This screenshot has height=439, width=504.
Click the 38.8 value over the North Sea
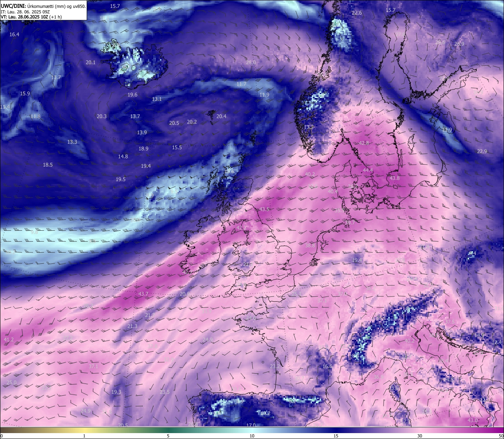[x=310, y=246]
